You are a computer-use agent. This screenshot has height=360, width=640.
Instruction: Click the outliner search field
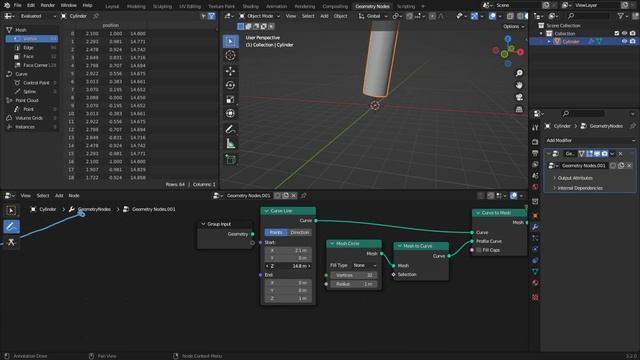coord(588,16)
